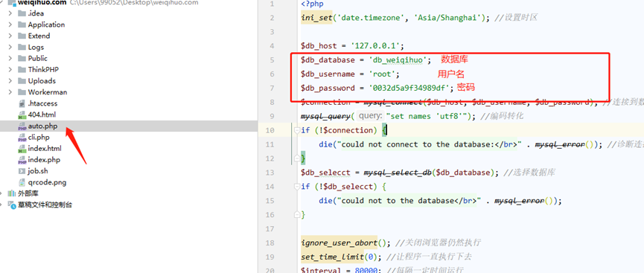
Task: Select the weiqihuo.com project root
Action: click(x=42, y=2)
